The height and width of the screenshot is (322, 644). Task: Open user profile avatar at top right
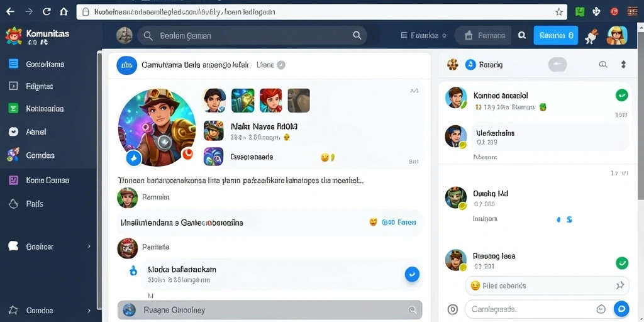coord(618,36)
